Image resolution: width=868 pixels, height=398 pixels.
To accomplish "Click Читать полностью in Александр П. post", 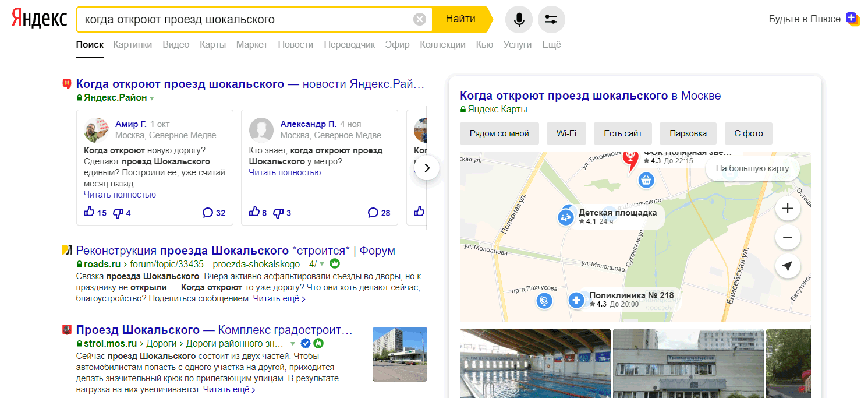I will [x=285, y=172].
